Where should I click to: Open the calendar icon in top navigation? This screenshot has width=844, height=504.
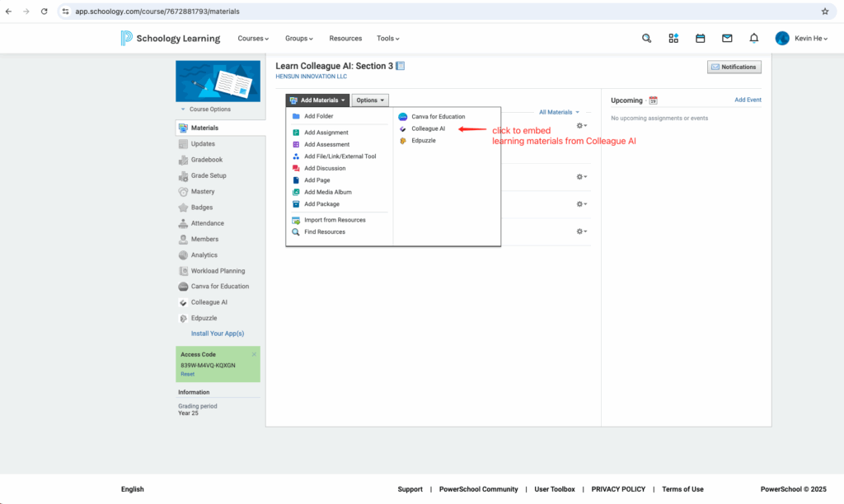click(x=700, y=38)
